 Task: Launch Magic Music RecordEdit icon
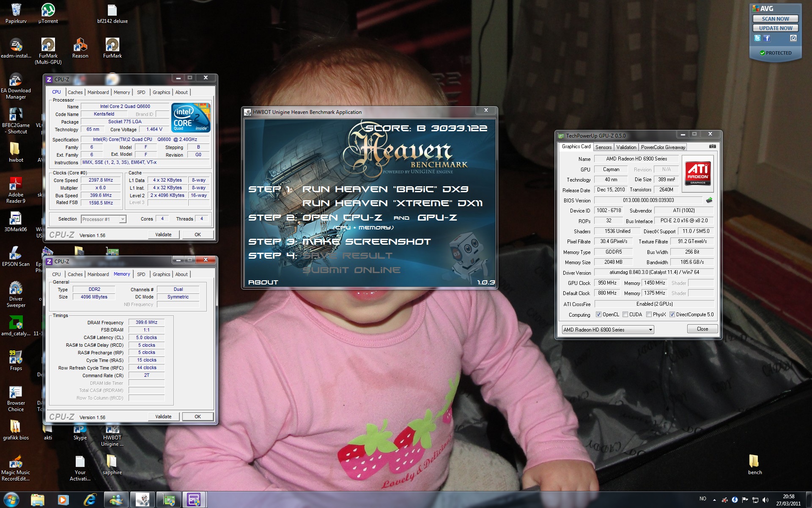tap(16, 467)
